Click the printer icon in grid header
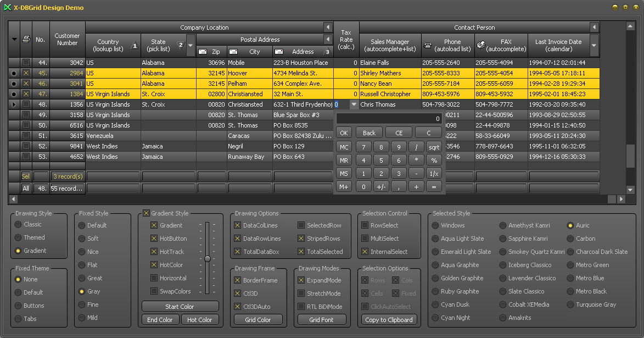 pyautogui.click(x=26, y=39)
